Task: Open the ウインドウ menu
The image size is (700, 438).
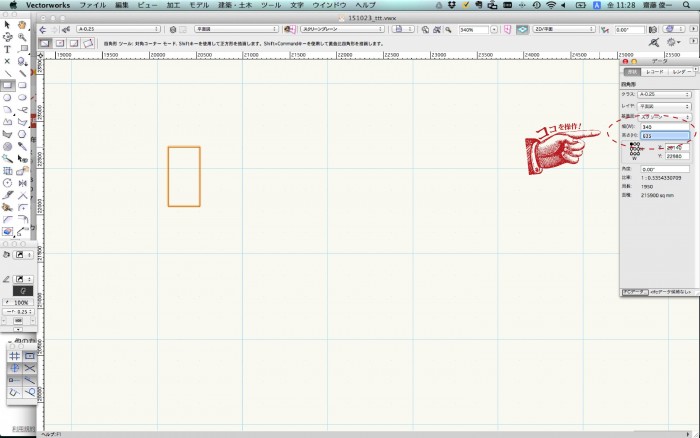Action: coord(329,5)
